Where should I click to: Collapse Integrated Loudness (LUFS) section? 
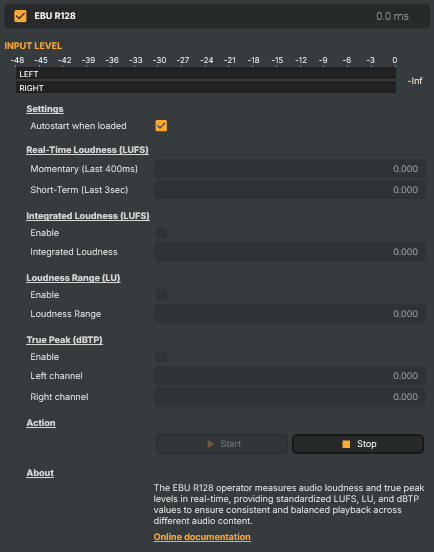(88, 216)
